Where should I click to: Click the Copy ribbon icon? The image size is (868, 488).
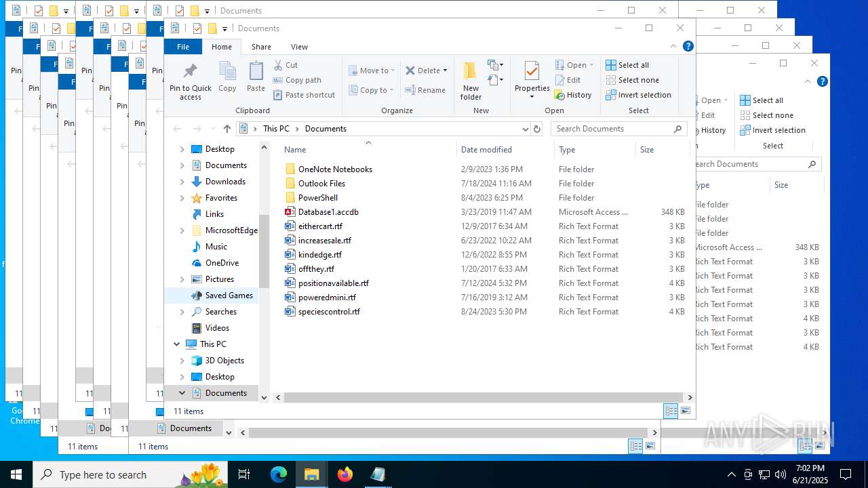[x=227, y=72]
